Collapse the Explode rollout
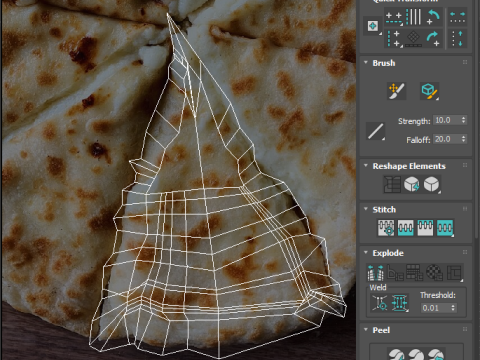 (366, 253)
